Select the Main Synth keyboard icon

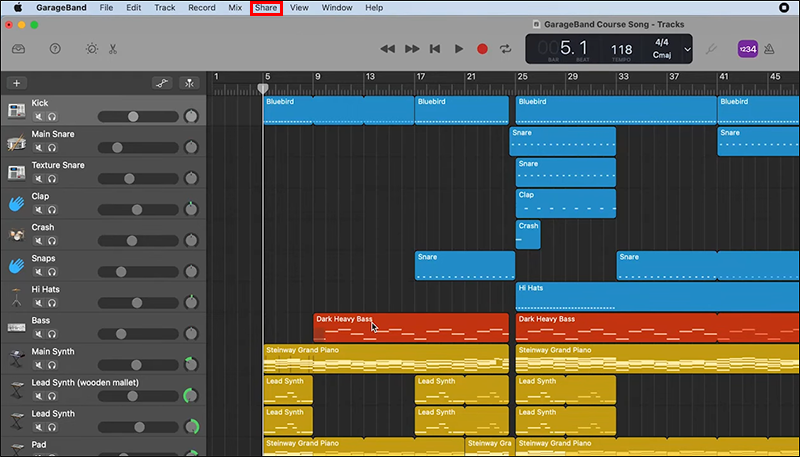16,359
